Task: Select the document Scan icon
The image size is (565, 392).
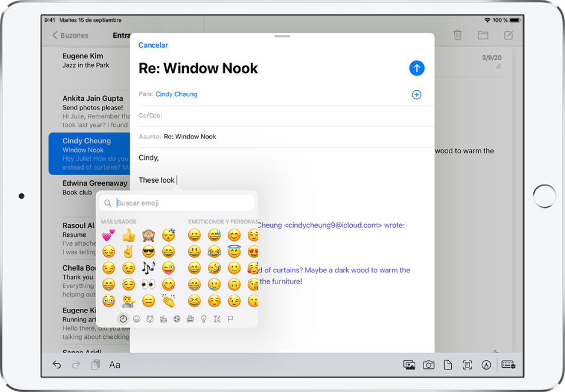Action: [x=467, y=364]
